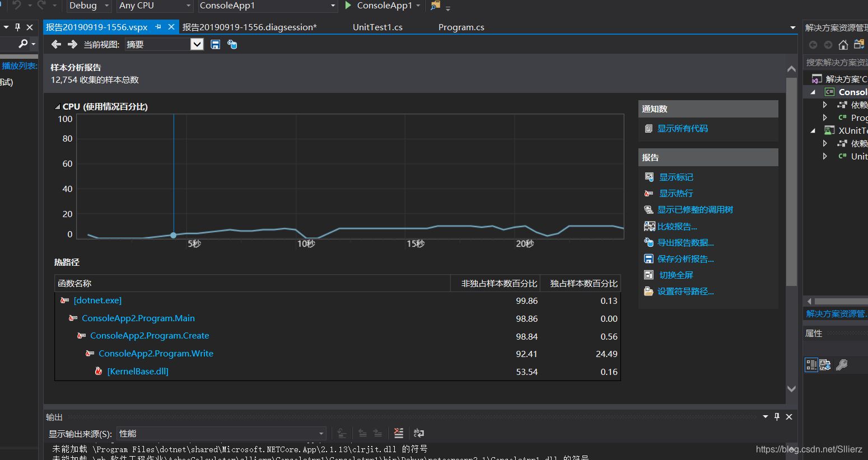This screenshot has width=868, height=460.
Task: Navigate forward with the report right arrow
Action: coord(72,44)
